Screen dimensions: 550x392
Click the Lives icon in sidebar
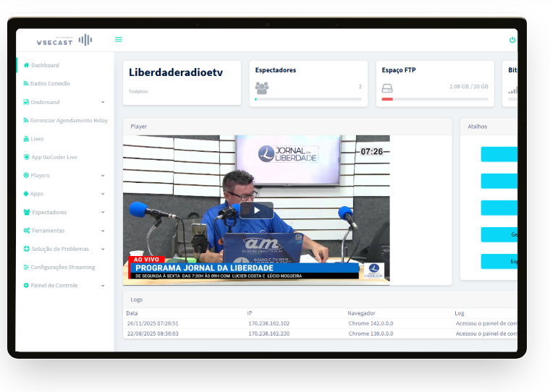click(26, 138)
